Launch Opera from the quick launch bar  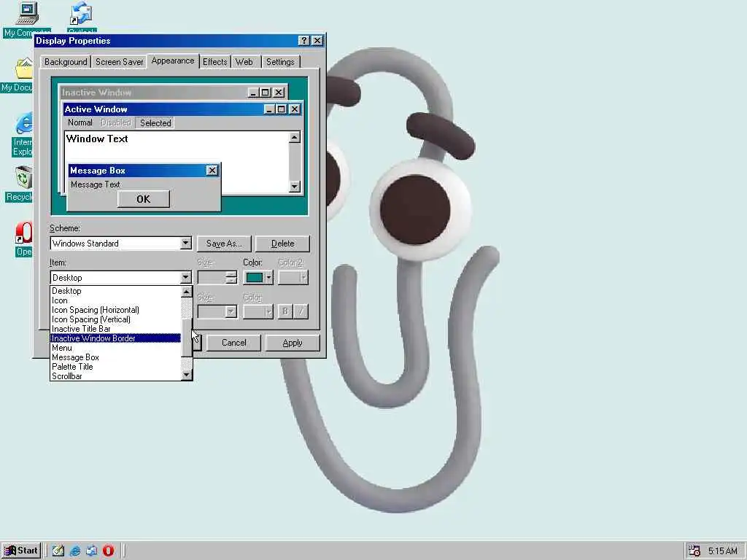[108, 551]
